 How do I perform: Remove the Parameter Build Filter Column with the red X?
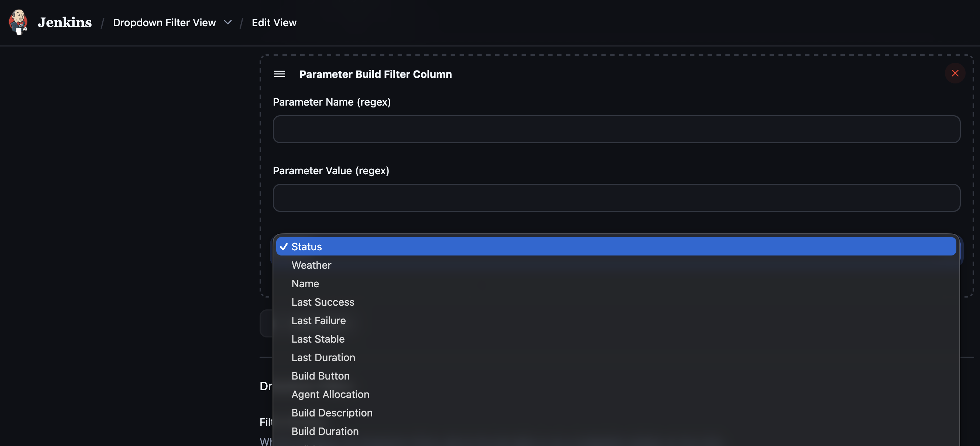tap(955, 73)
